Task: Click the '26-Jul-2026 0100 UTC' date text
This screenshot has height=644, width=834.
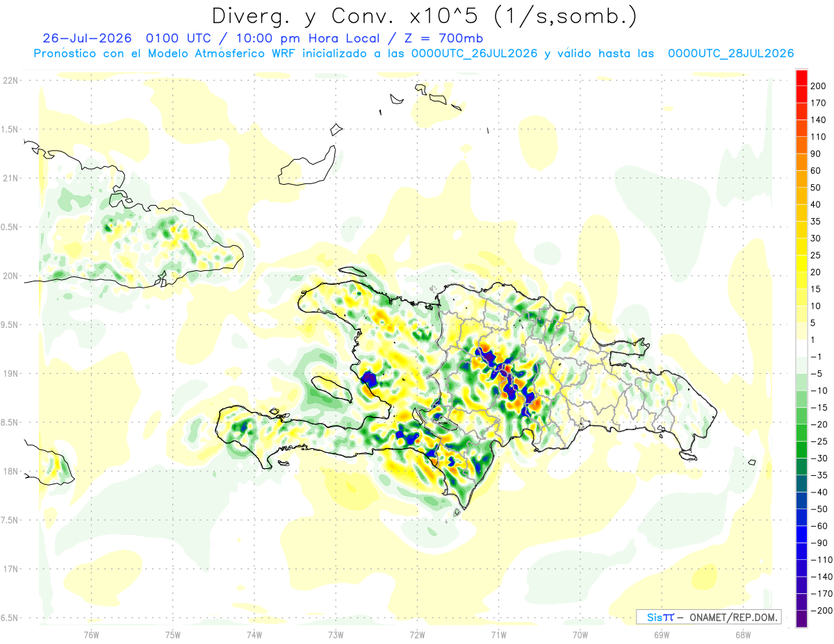Action: [129, 38]
